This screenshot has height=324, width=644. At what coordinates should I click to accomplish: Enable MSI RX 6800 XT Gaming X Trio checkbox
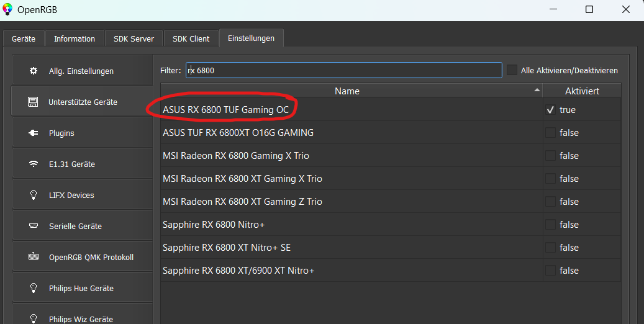pos(550,179)
